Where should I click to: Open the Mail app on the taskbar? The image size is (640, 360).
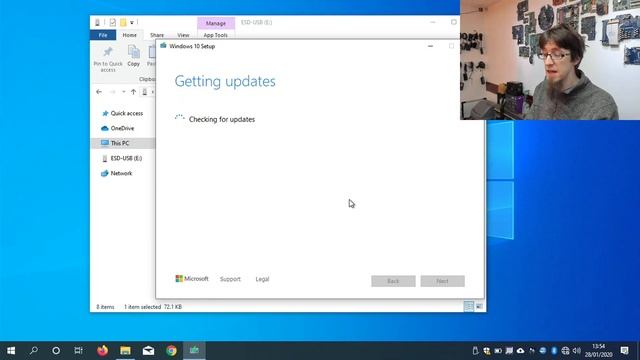coord(149,351)
